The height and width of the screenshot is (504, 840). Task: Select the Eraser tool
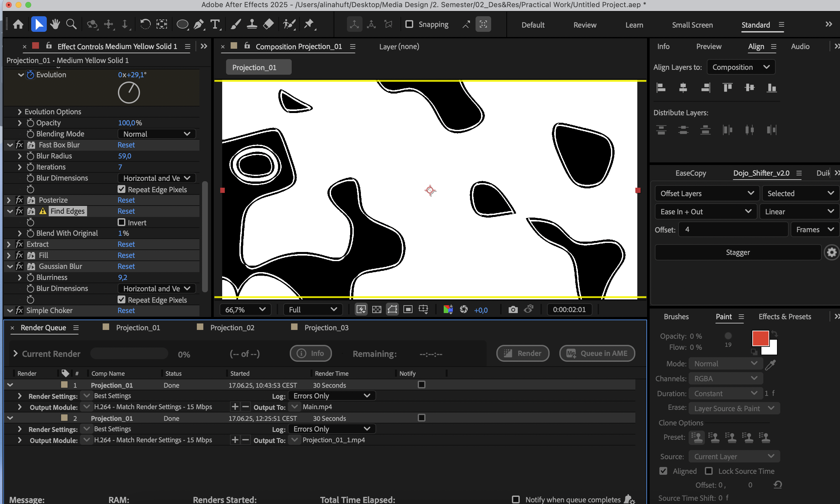(268, 24)
